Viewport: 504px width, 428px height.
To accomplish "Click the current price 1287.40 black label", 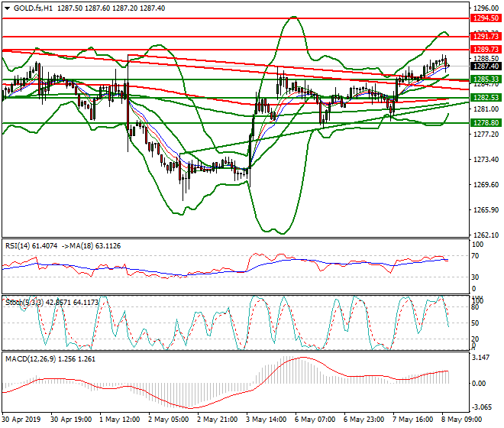I will 486,66.
